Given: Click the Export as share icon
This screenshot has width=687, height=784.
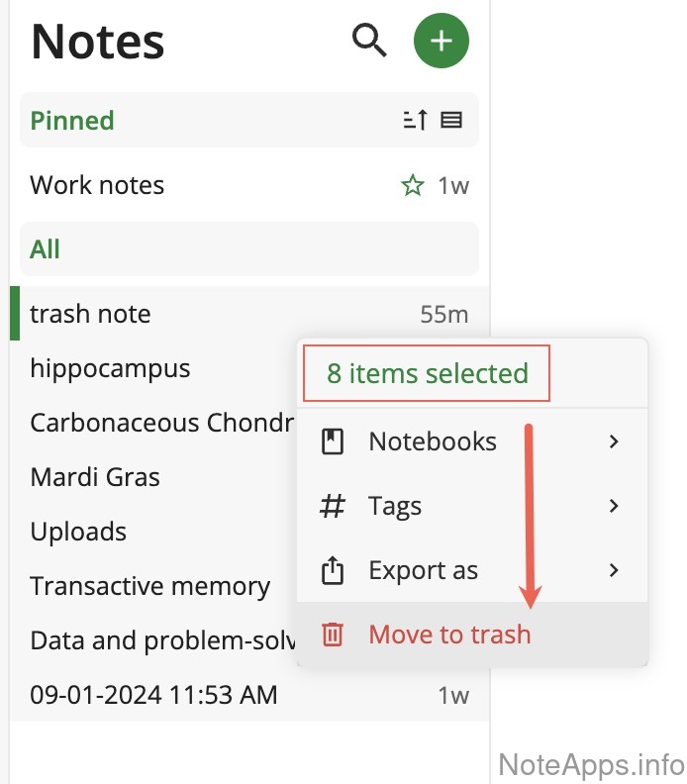Looking at the screenshot, I should [334, 570].
